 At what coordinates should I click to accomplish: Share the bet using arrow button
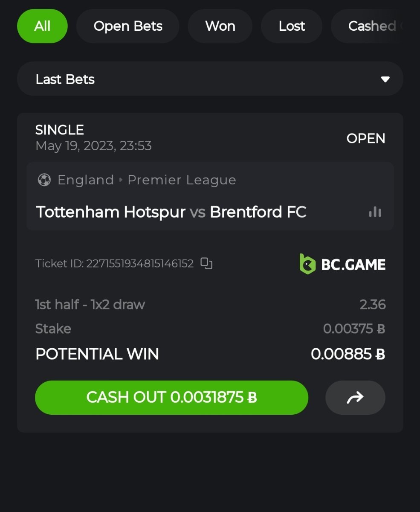pyautogui.click(x=355, y=398)
